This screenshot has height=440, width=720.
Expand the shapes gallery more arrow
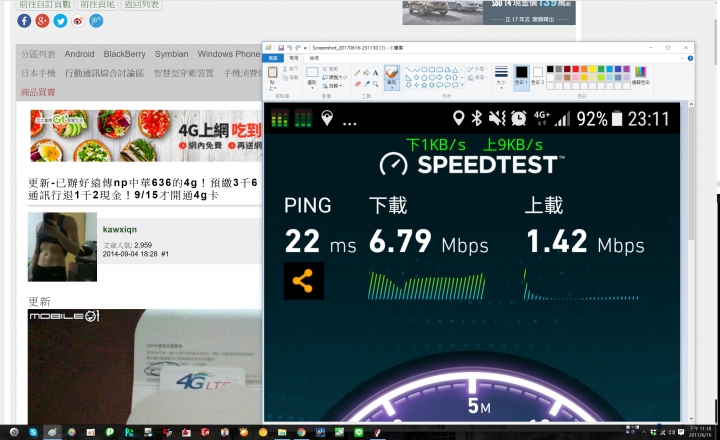click(462, 85)
